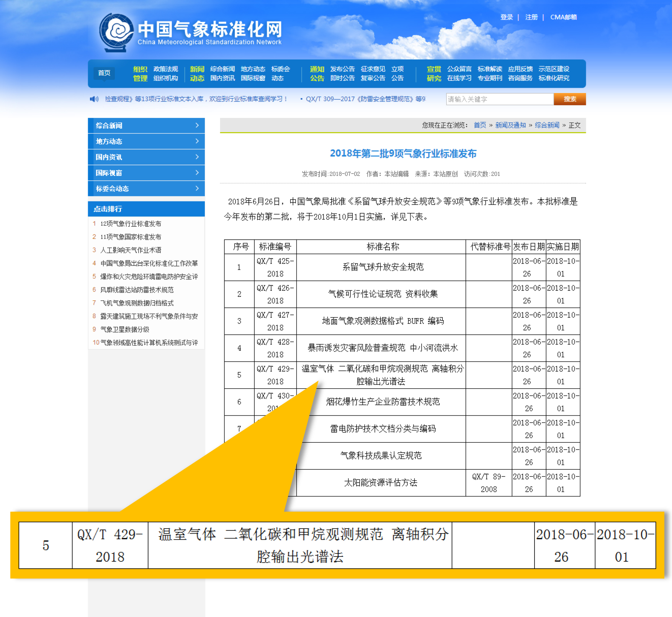Click the orange 搜索 button
Image resolution: width=672 pixels, height=617 pixels.
click(569, 99)
